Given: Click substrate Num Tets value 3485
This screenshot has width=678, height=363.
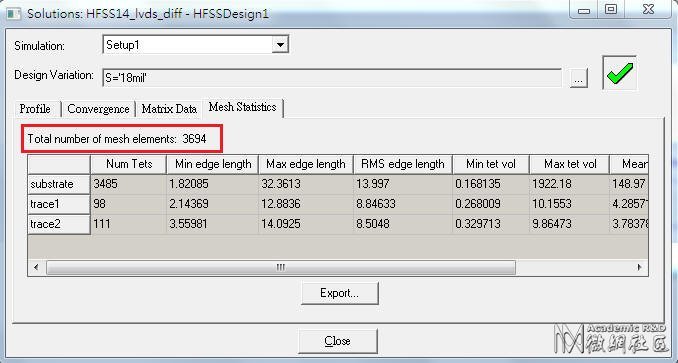Looking at the screenshot, I should pyautogui.click(x=128, y=184).
